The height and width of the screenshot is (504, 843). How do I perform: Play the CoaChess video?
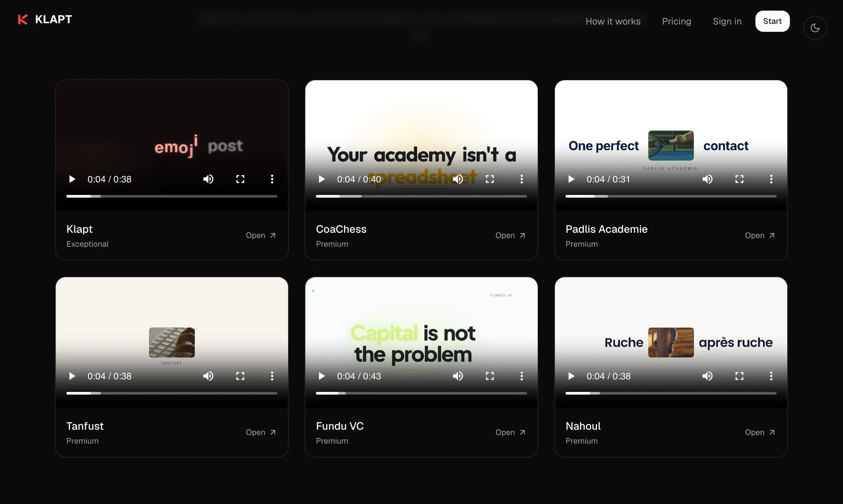322,179
